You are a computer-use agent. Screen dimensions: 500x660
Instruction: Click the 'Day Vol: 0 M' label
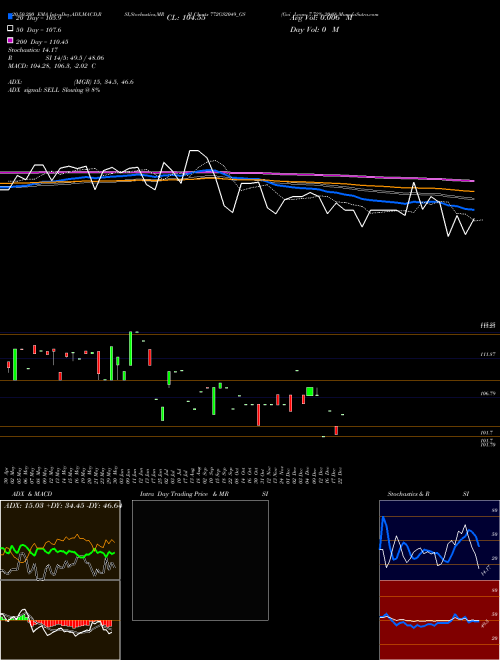point(314,30)
